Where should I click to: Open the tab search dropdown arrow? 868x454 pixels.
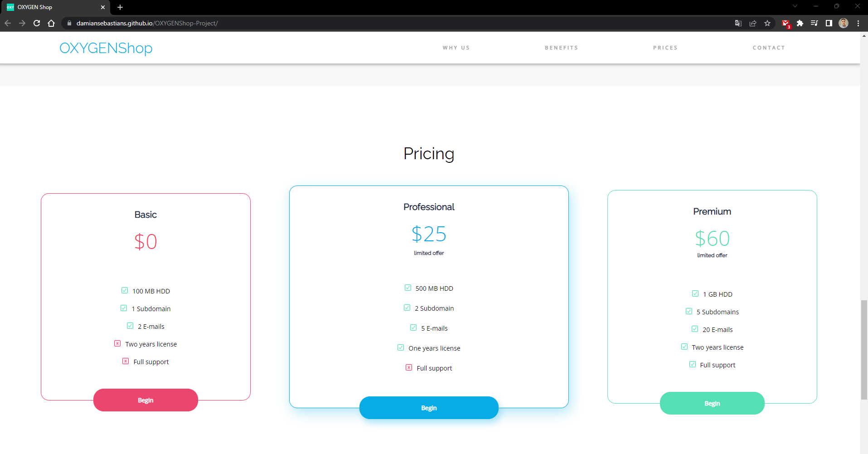(x=795, y=6)
